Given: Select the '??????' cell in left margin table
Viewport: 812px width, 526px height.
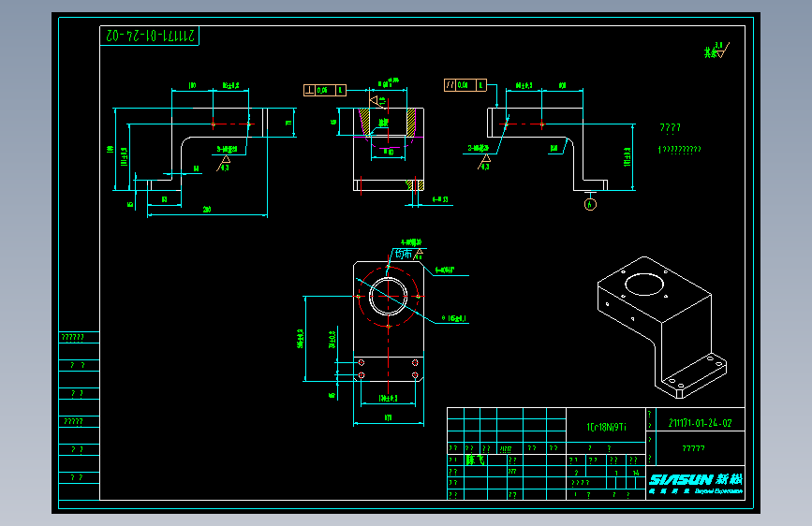Looking at the screenshot, I should coord(72,338).
